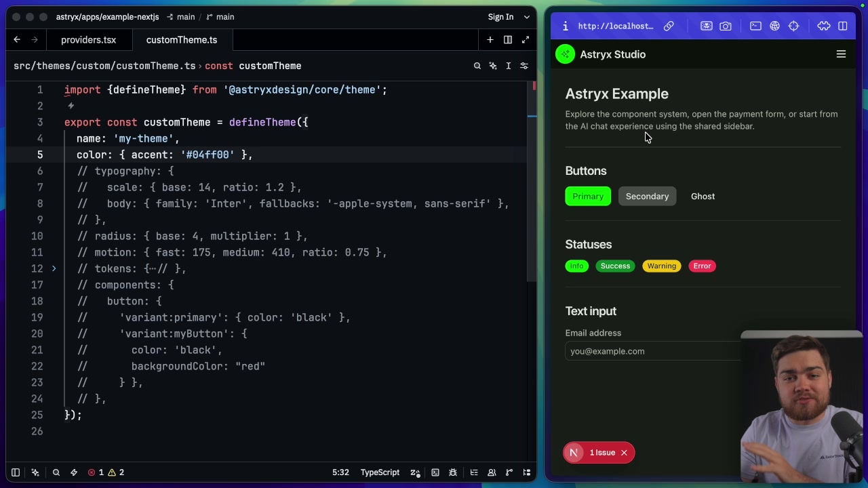
Task: Open extensions puzzle icon in browser toolbar
Action: [823, 26]
